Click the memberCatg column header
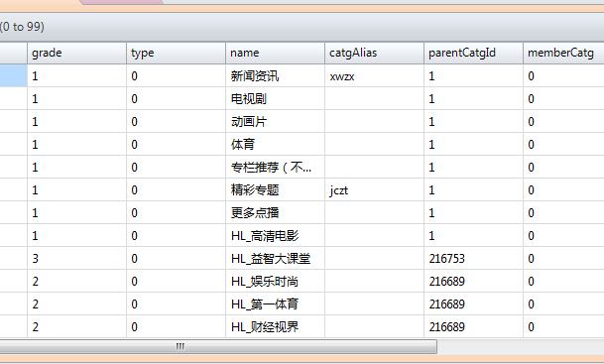The width and height of the screenshot is (604, 364). coord(563,53)
